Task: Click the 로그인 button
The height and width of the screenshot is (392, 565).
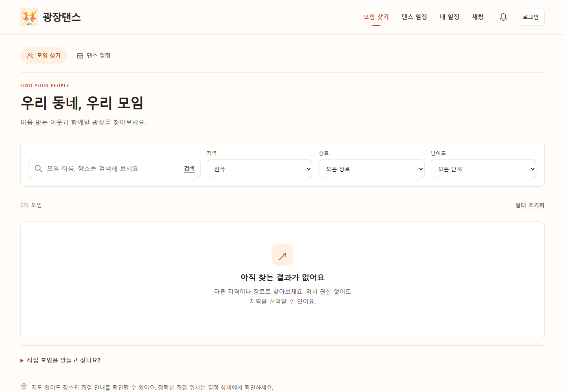Action: 530,17
